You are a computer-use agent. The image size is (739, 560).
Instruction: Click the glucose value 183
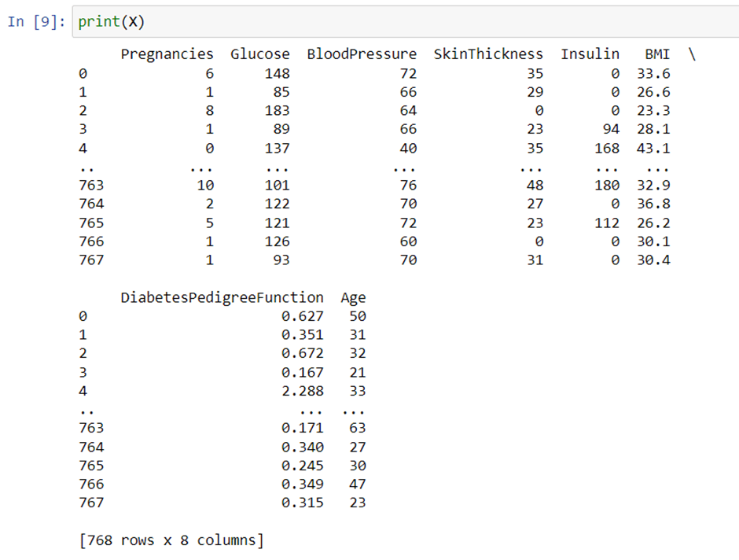click(x=277, y=110)
